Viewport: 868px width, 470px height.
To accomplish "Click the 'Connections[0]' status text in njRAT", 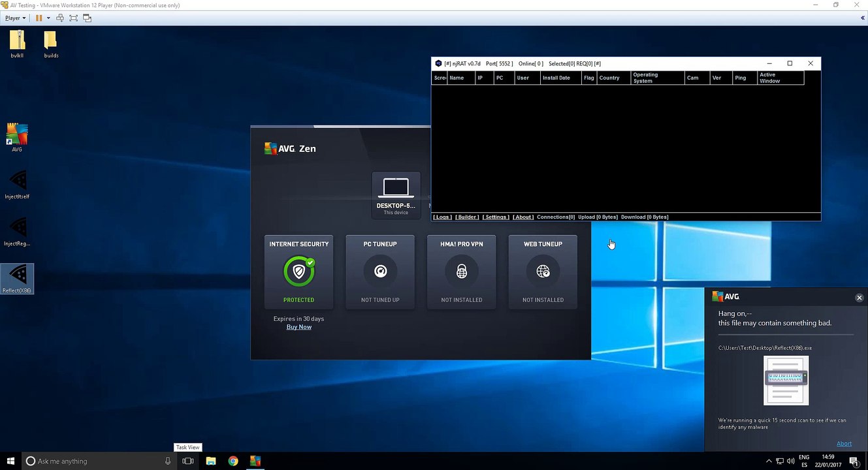I will click(x=556, y=217).
